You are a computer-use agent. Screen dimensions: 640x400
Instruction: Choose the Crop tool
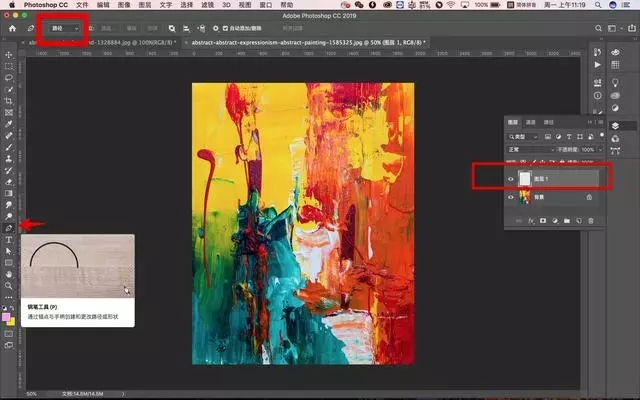(8, 101)
